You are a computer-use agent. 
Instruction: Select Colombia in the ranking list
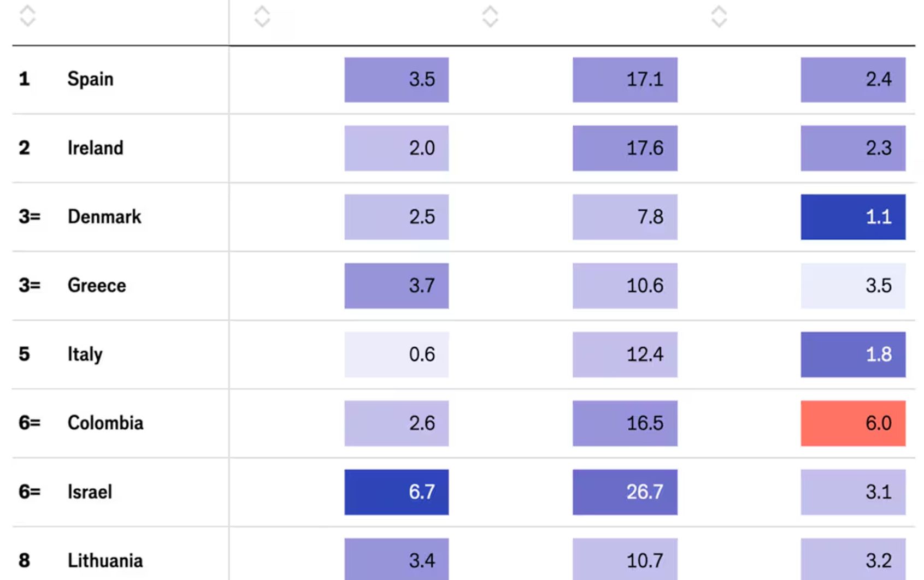click(x=105, y=423)
